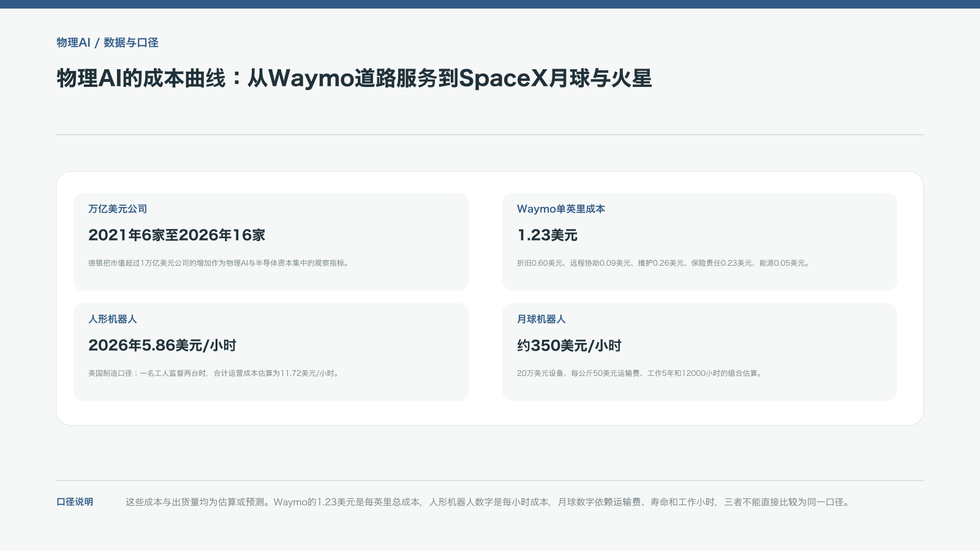Click the cost breakdown starting with 折旧0.60美元
Viewport: 980px width, 551px height.
(665, 263)
